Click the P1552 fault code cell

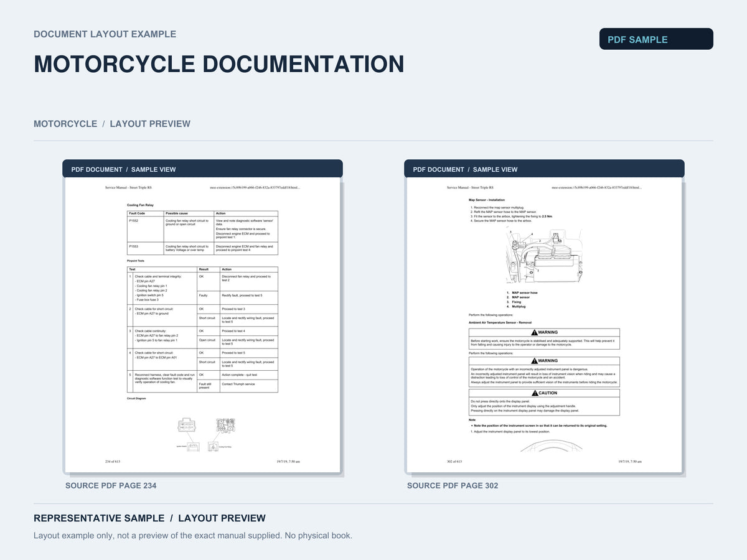click(x=146, y=230)
